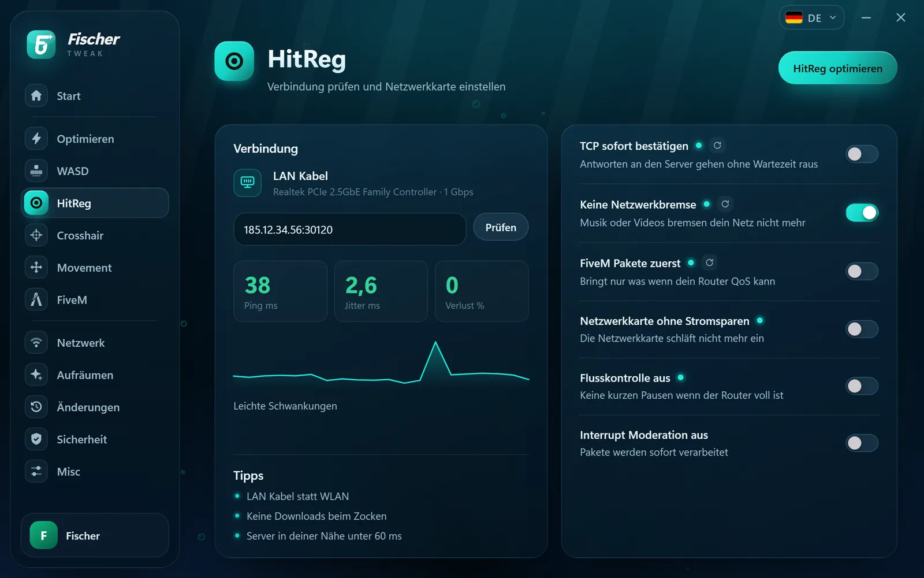Click the HitReg optimieren button

point(837,68)
